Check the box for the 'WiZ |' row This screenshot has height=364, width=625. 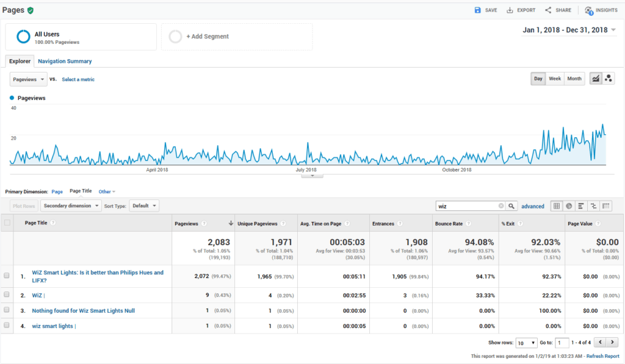pos(6,294)
